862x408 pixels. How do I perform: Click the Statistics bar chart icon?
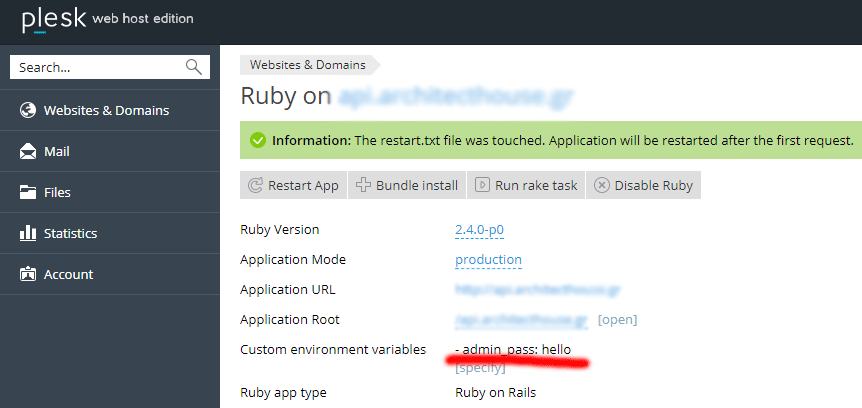[x=28, y=233]
